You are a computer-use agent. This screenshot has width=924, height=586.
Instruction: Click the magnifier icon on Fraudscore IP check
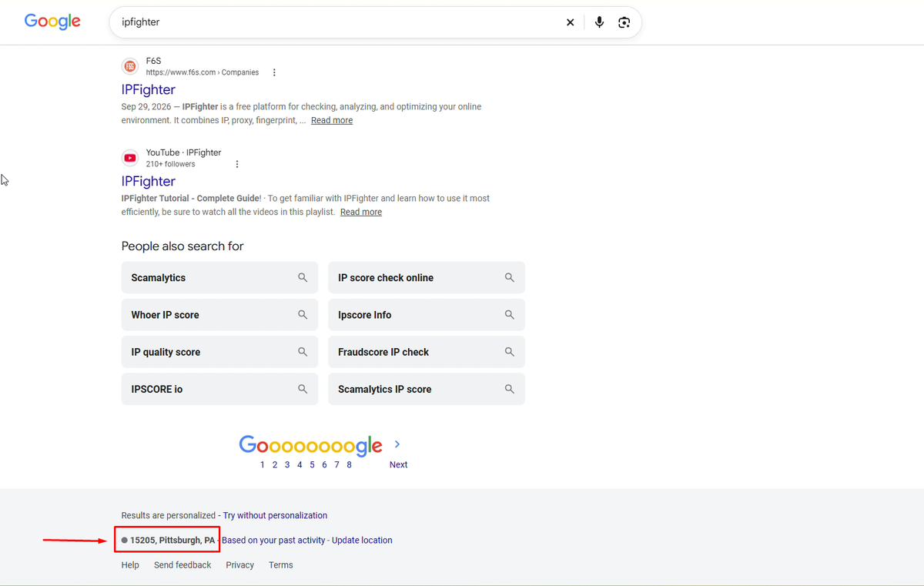(509, 351)
